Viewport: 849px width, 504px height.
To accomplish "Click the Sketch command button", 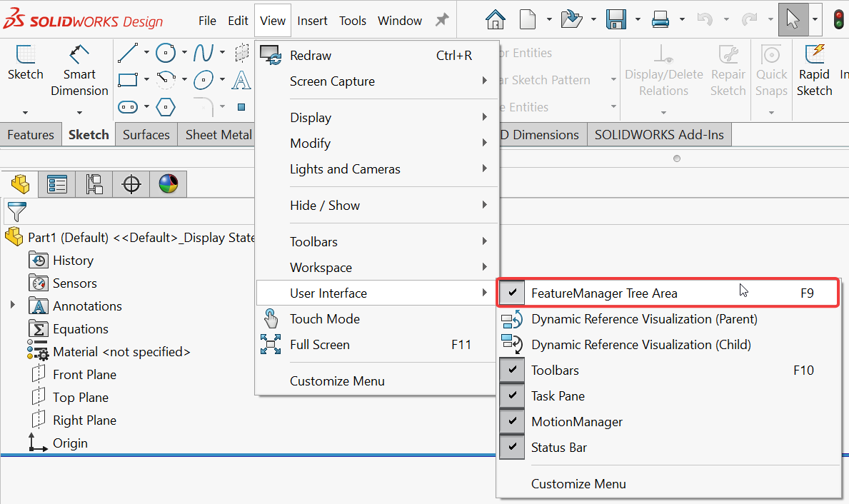I will pyautogui.click(x=25, y=62).
